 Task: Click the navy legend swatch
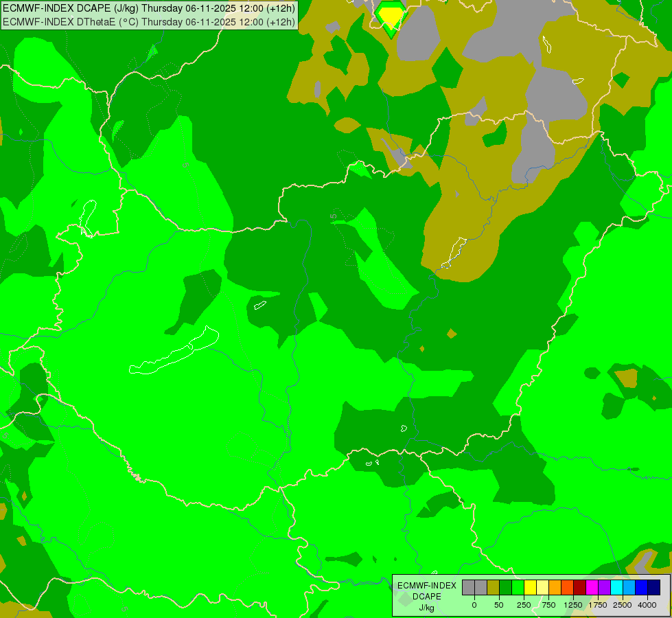pos(654,588)
